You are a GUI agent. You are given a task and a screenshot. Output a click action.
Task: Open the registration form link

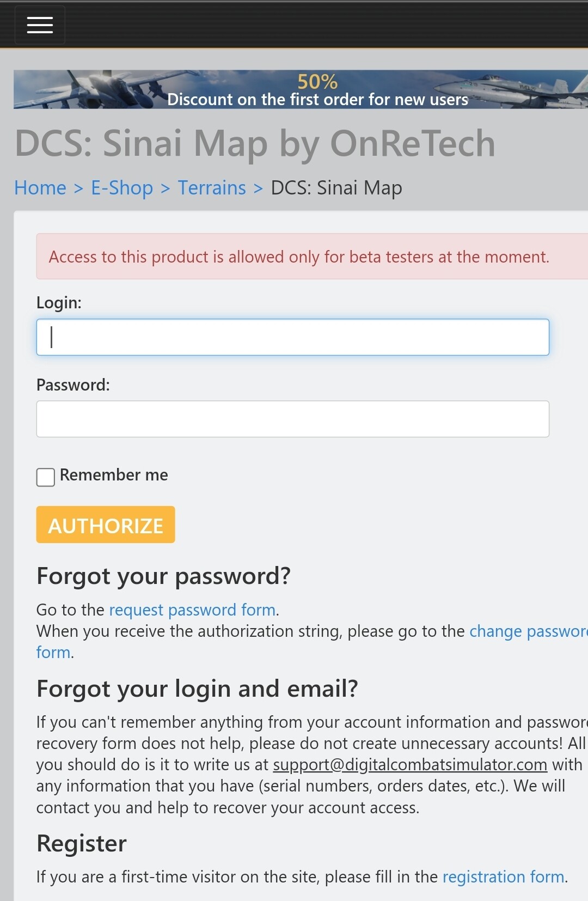503,877
